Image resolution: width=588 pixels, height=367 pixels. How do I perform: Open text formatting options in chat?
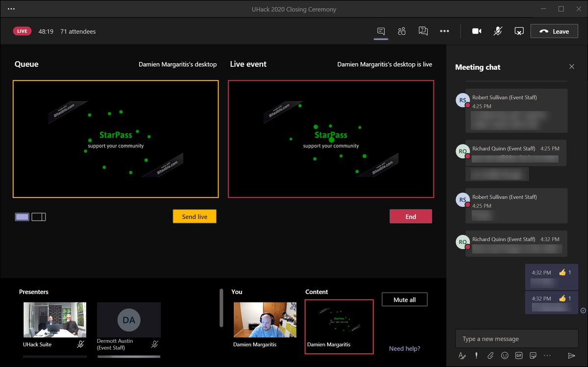click(x=462, y=356)
